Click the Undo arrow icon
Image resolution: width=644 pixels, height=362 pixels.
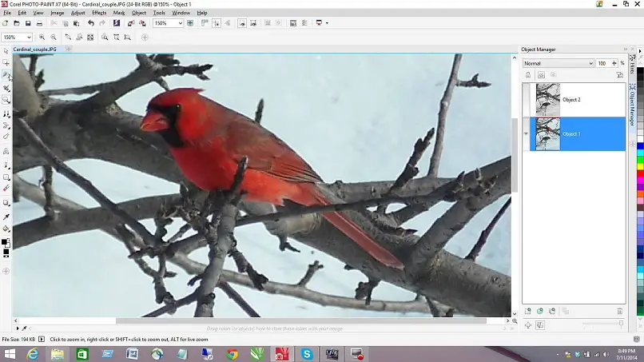(x=89, y=23)
